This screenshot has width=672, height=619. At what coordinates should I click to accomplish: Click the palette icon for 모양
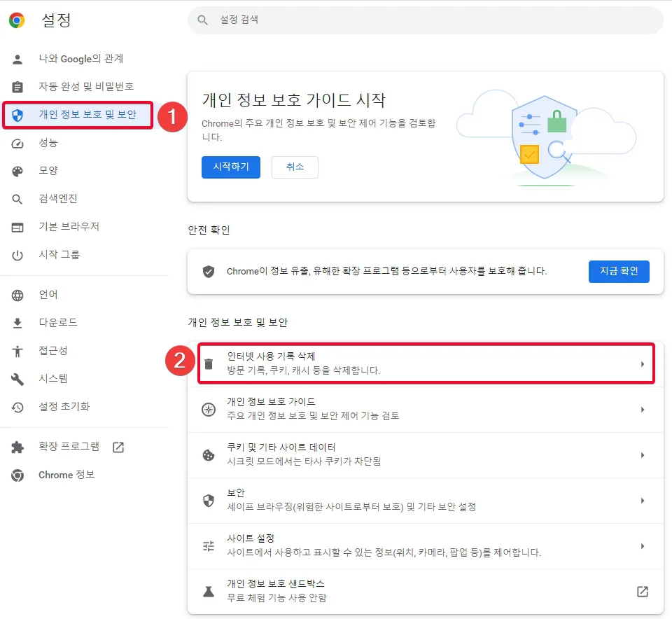coord(17,171)
